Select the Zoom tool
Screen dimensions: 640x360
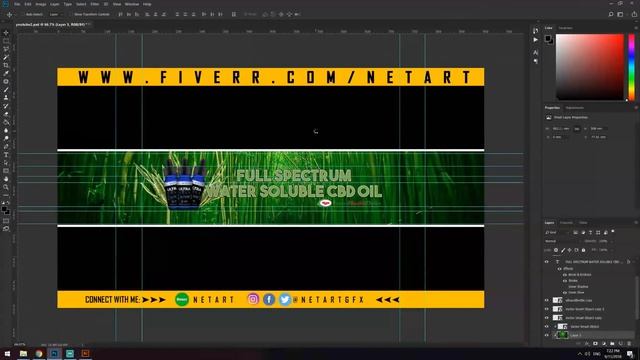coord(6,187)
